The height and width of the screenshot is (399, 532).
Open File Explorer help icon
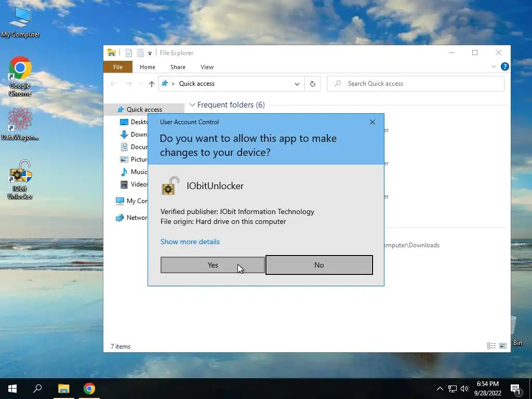[504, 66]
